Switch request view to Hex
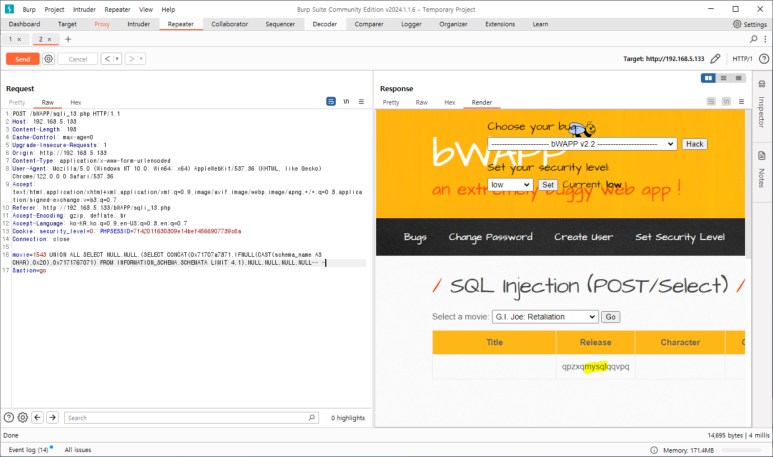 pyautogui.click(x=75, y=102)
